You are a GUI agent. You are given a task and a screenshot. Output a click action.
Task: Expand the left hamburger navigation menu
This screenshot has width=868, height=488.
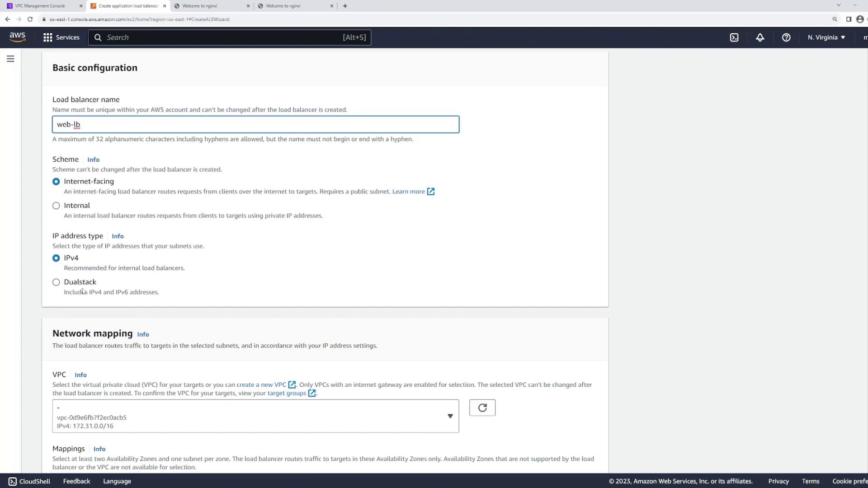tap(10, 59)
